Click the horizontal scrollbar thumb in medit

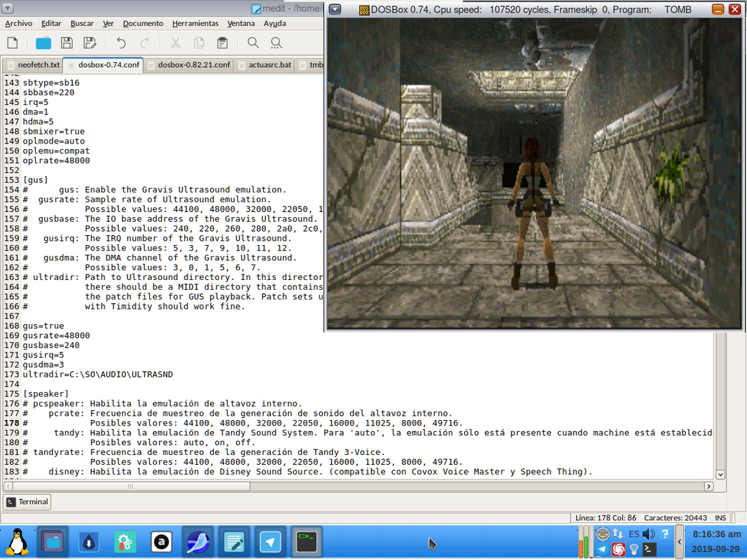132,486
